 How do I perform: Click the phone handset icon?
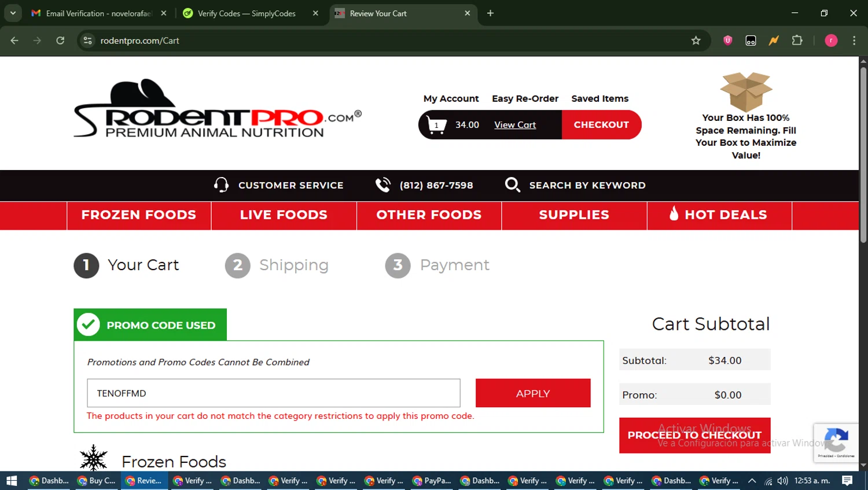pos(383,185)
